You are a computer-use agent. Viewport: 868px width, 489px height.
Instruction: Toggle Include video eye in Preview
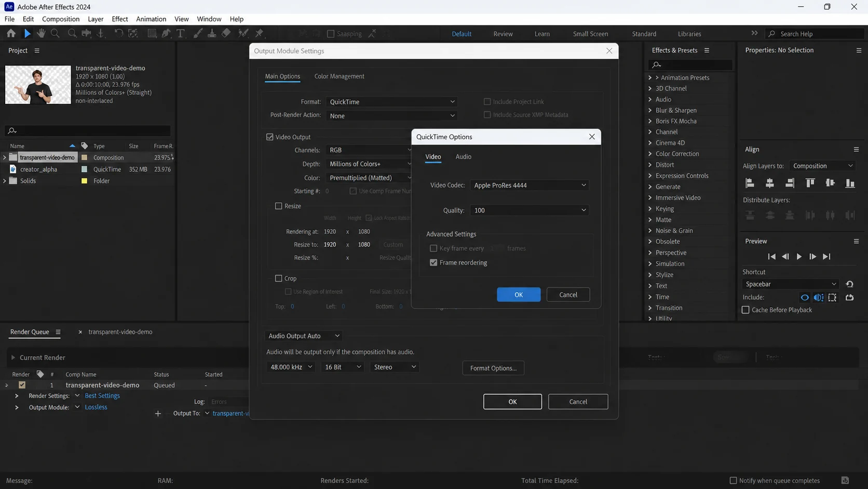[805, 298]
